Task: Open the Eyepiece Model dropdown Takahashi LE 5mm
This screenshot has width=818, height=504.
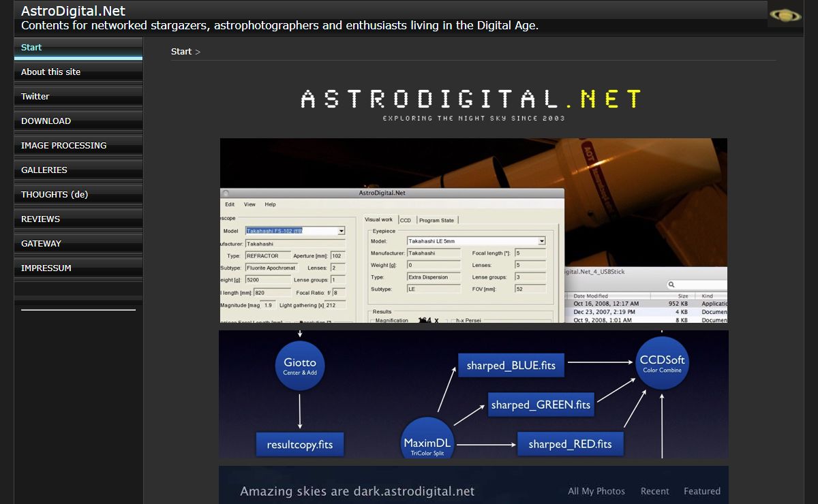Action: pos(476,241)
